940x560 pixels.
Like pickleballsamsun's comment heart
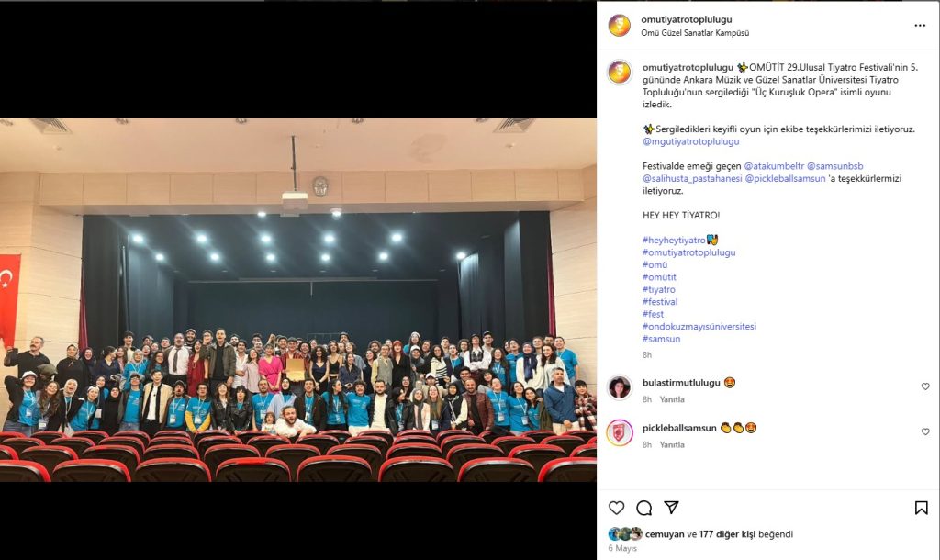point(925,431)
